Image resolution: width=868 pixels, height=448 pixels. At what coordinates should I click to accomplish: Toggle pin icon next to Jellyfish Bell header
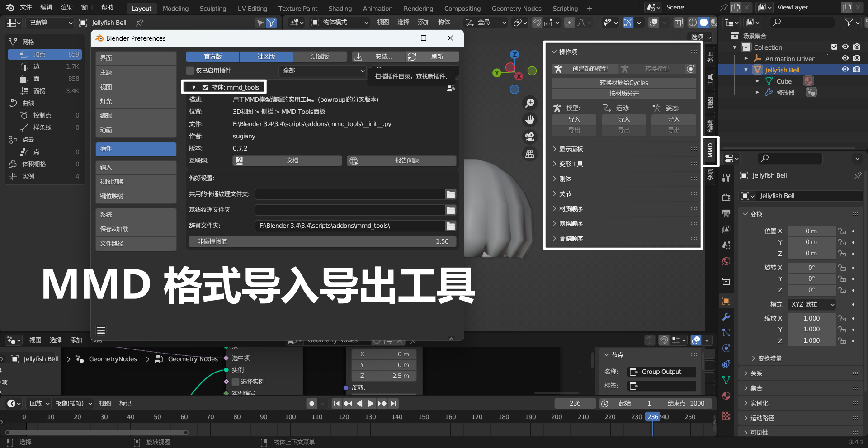140,22
